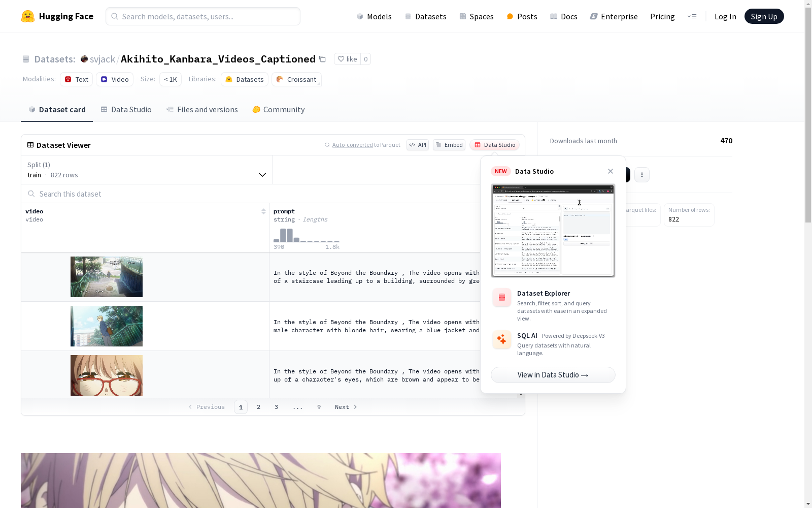Click Log In
812x508 pixels.
[725, 16]
